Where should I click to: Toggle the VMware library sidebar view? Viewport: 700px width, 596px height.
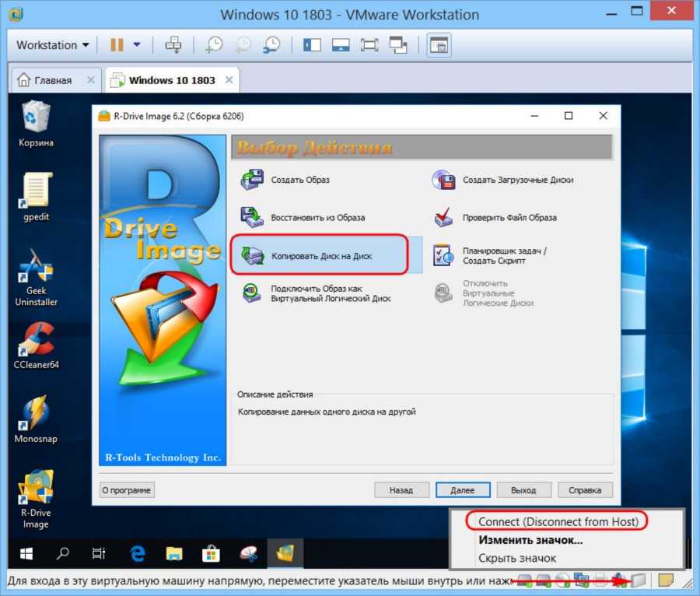[313, 45]
